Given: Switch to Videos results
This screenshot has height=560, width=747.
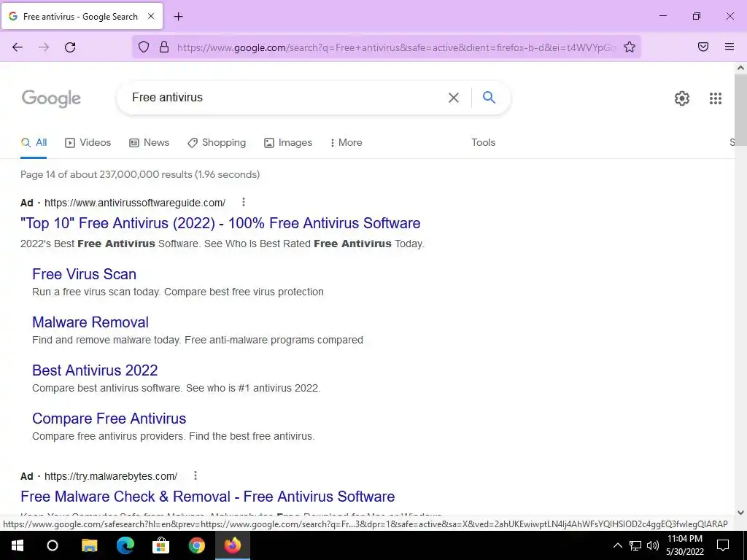Looking at the screenshot, I should [x=88, y=142].
